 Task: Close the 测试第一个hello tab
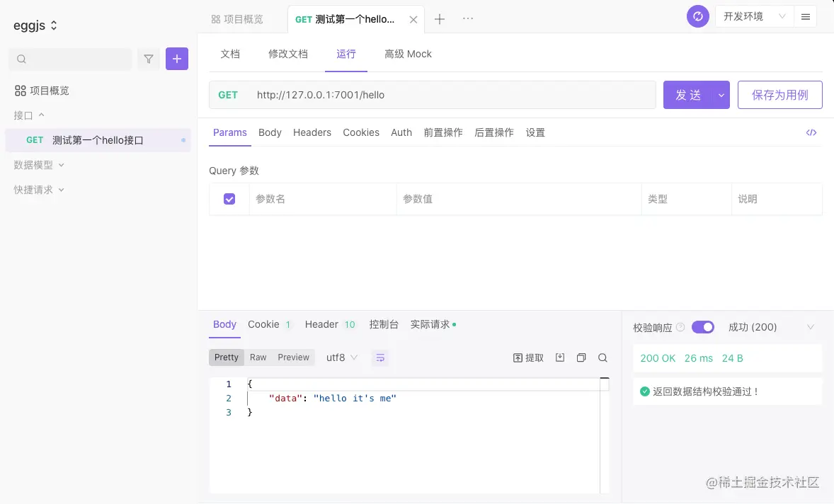click(413, 20)
